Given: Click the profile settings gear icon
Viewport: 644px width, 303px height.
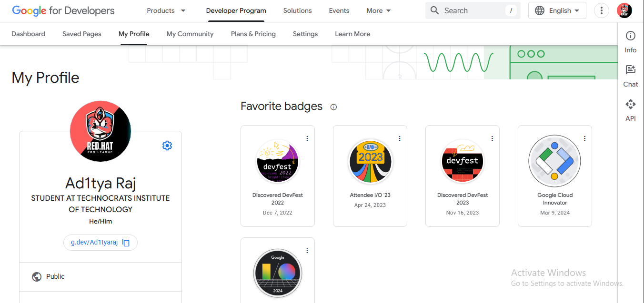Looking at the screenshot, I should click(167, 146).
